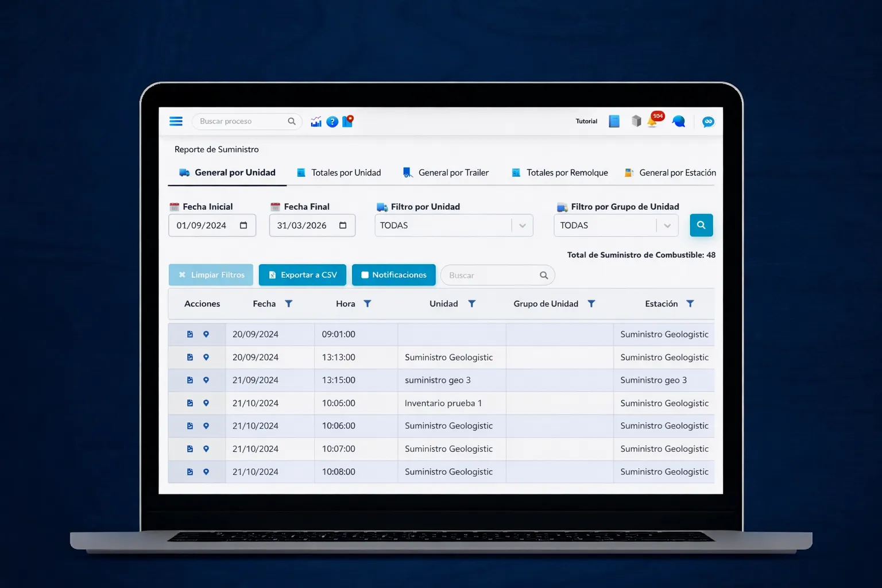Screen dimensions: 882x588
Task: Toggle the Estación column filter
Action: [x=690, y=304]
